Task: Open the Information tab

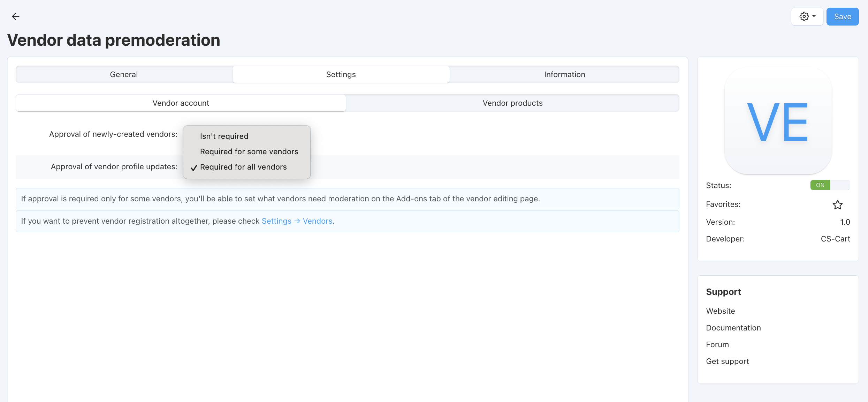Action: (564, 74)
